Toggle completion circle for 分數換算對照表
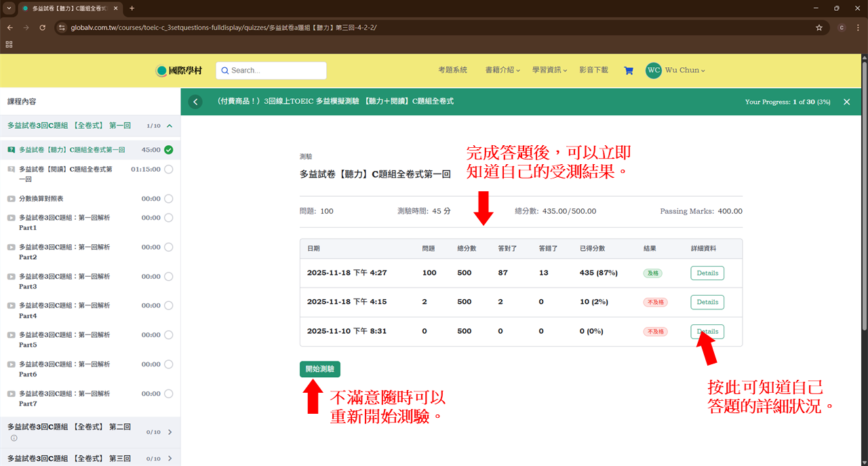Image resolution: width=868 pixels, height=466 pixels. coord(168,199)
